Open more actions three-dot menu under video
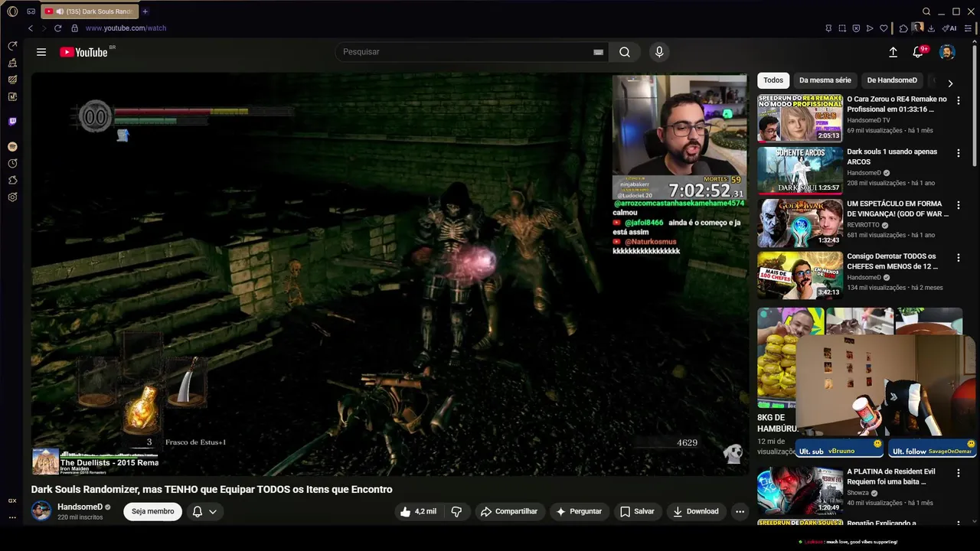This screenshot has height=551, width=980. click(740, 511)
